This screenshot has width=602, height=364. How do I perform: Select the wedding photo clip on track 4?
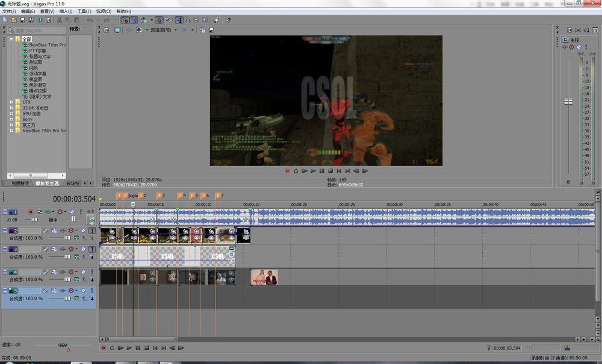tap(264, 277)
